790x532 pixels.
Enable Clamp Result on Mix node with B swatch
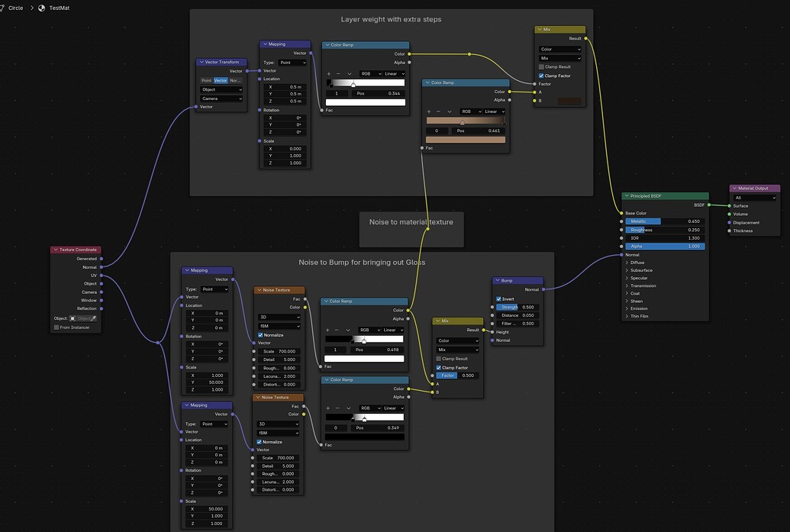pos(541,66)
